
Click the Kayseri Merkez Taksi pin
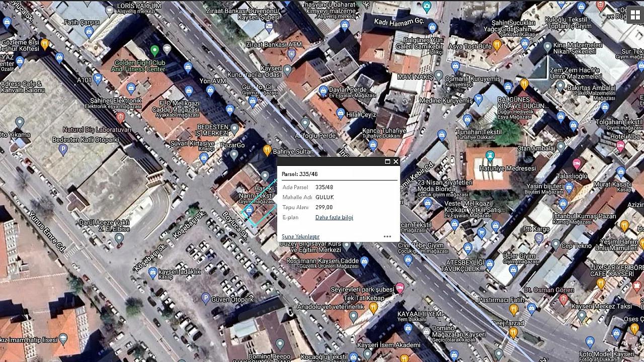coord(582,316)
